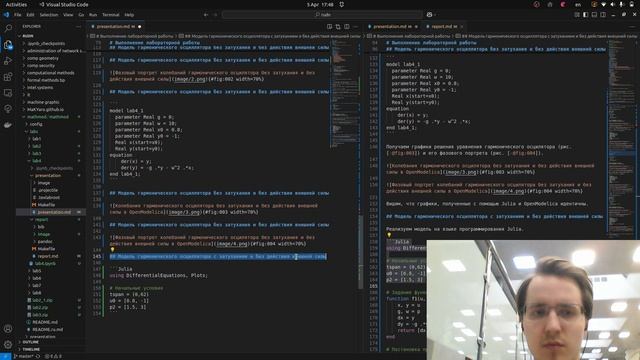Open the Selection menu
The width and height of the screenshot is (640, 360).
[49, 15]
